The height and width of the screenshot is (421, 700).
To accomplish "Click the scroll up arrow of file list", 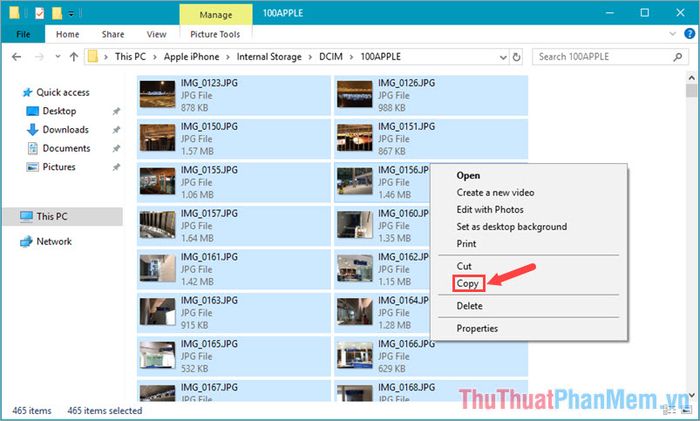I will 692,78.
